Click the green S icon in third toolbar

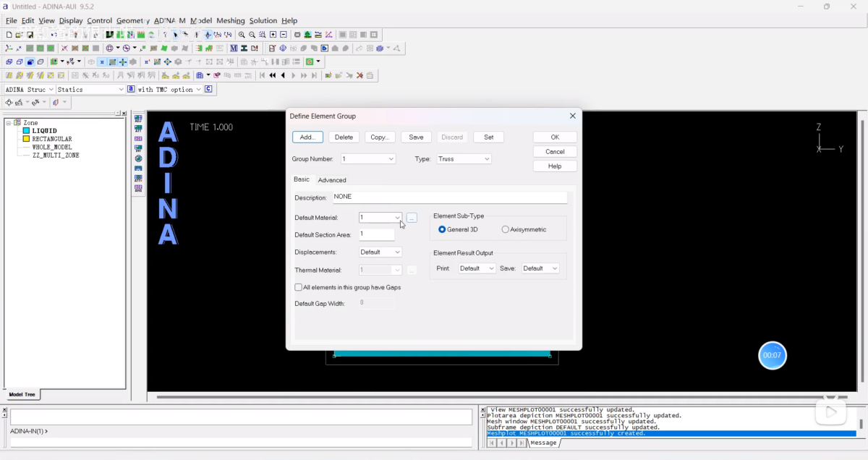point(310,62)
